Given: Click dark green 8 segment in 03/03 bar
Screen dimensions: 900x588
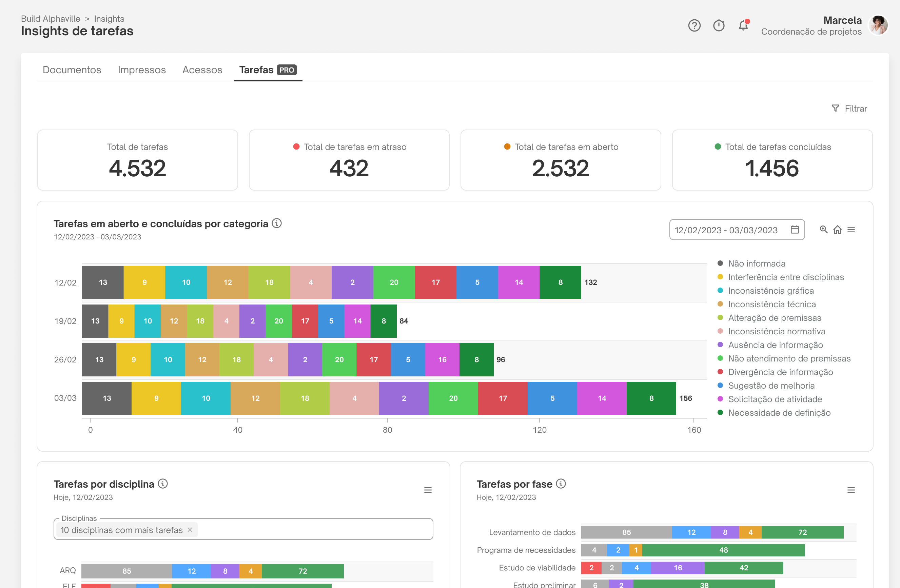Looking at the screenshot, I should [x=651, y=398].
